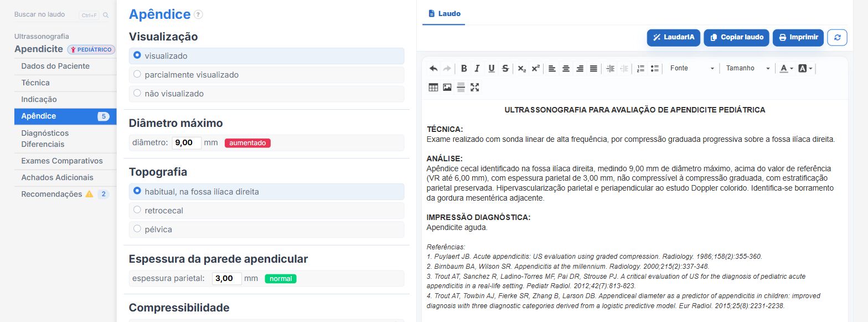Viewport: 868px width, 322px height.
Task: Select 'parcialmente visualizado' option
Action: click(267, 75)
